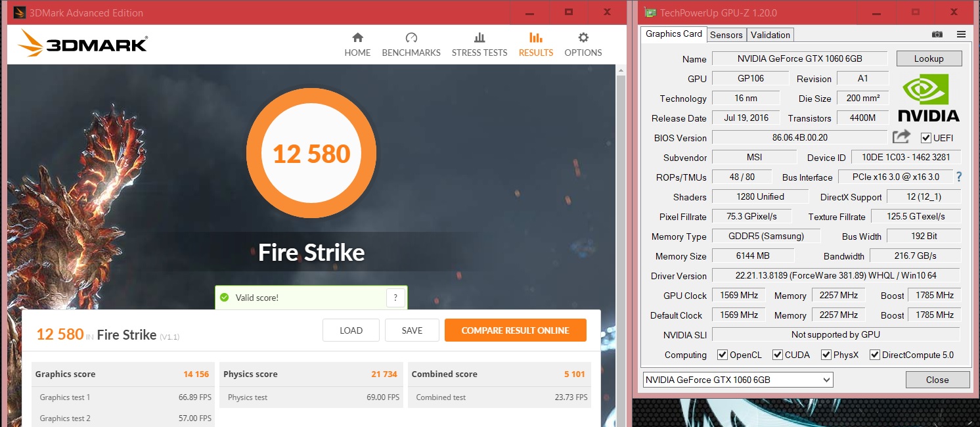The image size is (980, 427).
Task: Click the Die Size 200 mm² field
Action: tap(863, 98)
